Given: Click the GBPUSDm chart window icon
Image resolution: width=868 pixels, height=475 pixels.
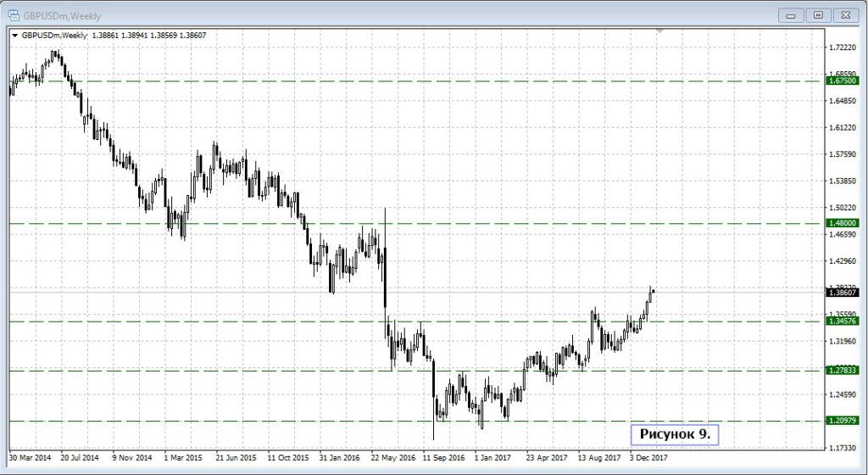Looking at the screenshot, I should point(14,14).
